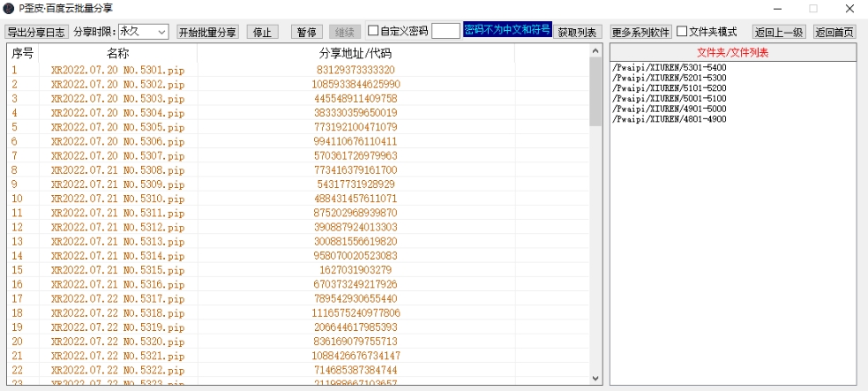Click 密码不为中文和符号 notice label
This screenshot has height=391, width=868.
[x=507, y=29]
